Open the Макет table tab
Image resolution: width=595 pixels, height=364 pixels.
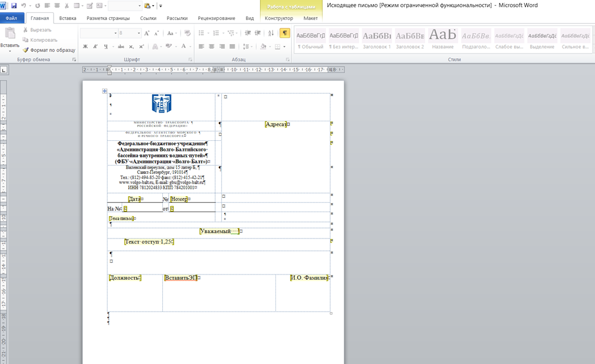pyautogui.click(x=310, y=18)
